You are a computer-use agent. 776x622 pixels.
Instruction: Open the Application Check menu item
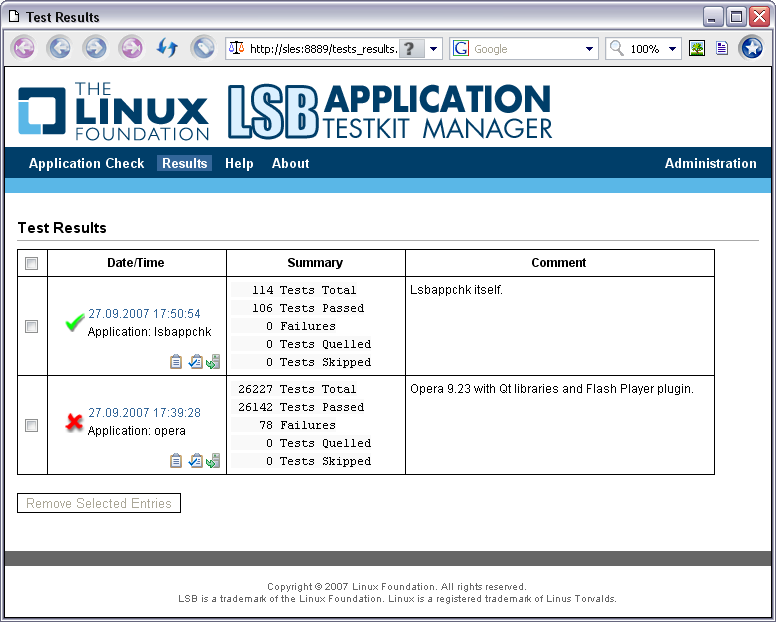click(87, 163)
